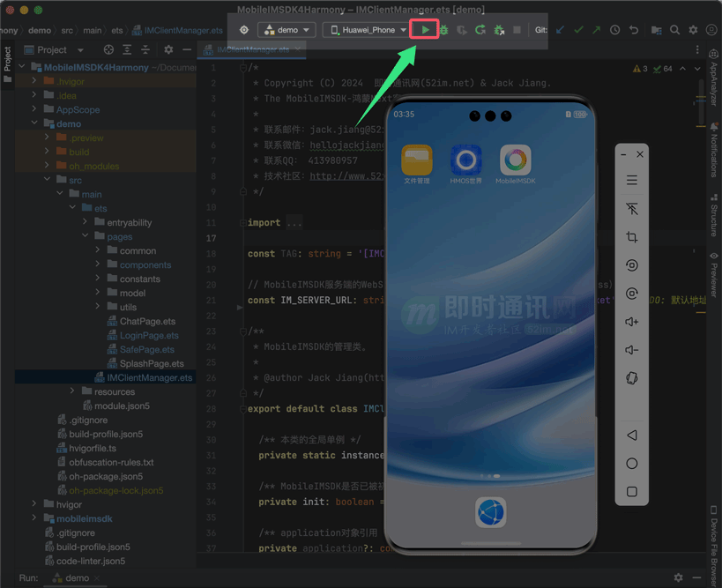Open IDE Settings via the gear icon

point(694,30)
